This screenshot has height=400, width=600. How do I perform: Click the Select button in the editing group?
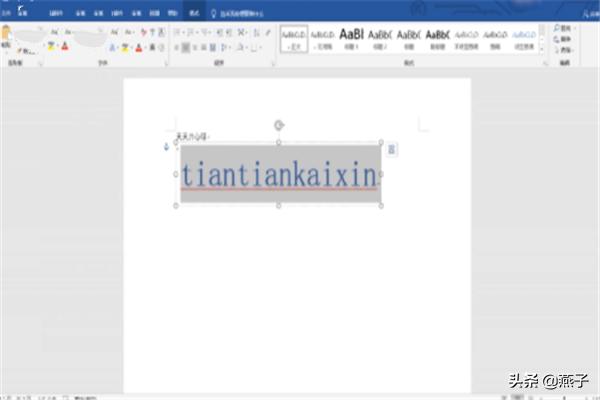(x=566, y=49)
